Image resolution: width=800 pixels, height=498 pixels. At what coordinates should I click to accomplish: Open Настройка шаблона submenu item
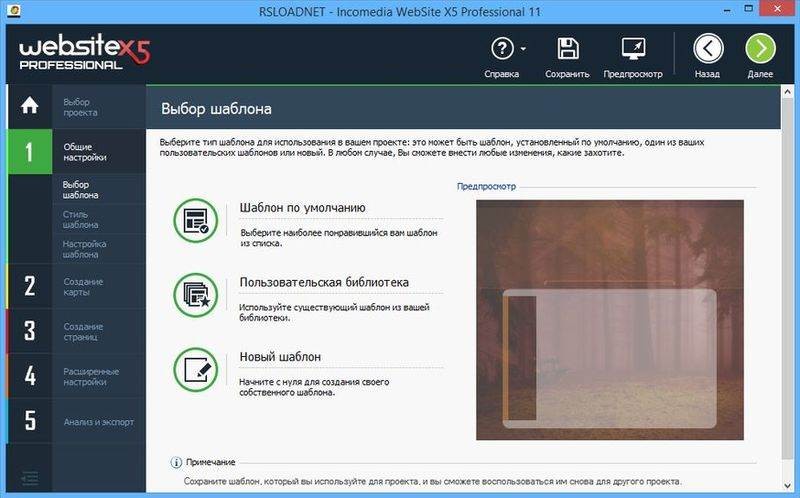coord(84,249)
